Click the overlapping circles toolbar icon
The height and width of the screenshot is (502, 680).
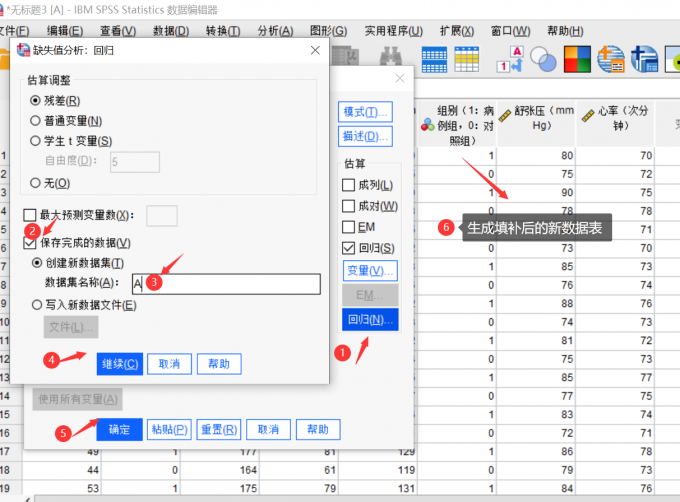coord(543,59)
